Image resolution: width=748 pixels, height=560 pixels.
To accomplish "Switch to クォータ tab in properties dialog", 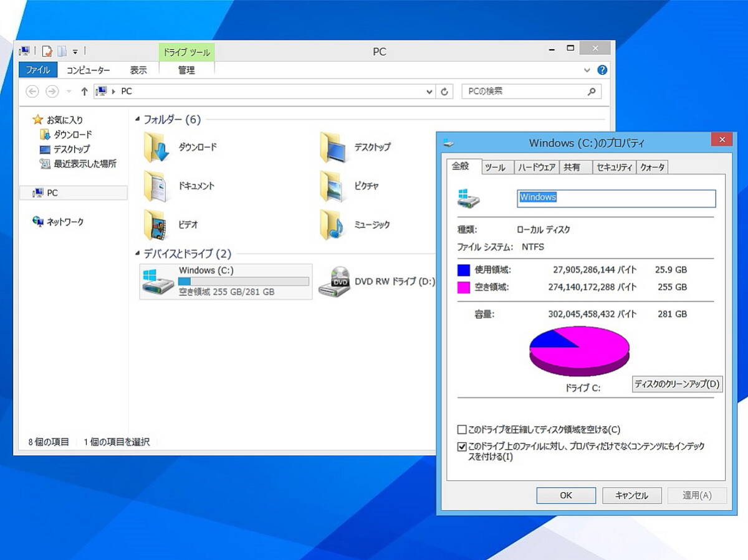I will 653,167.
